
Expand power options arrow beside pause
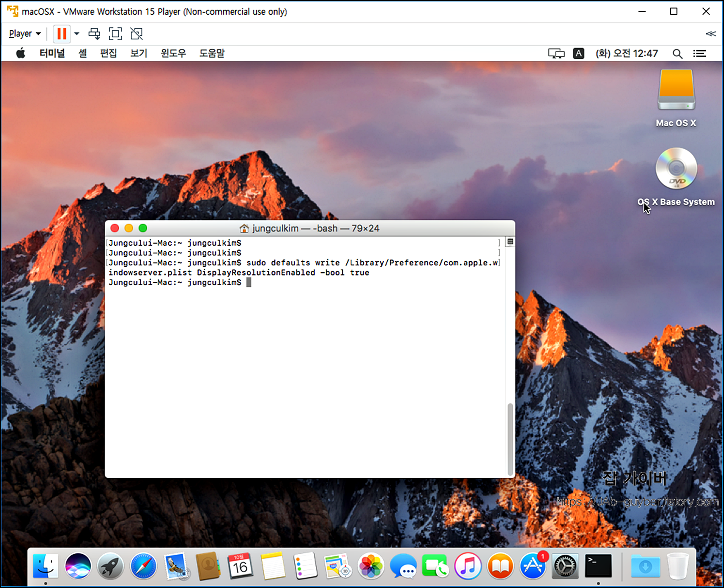[76, 34]
